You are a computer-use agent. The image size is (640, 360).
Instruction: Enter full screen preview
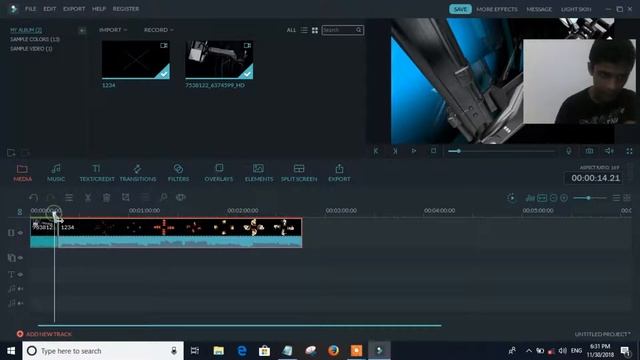(629, 151)
